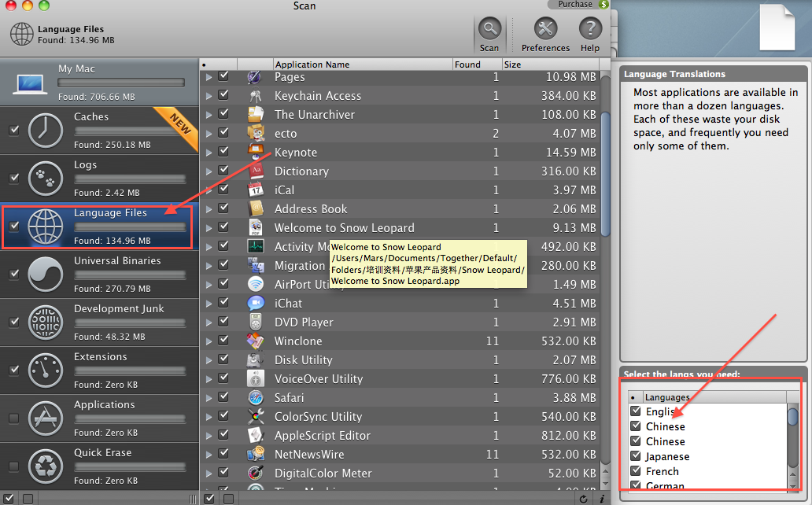This screenshot has height=505, width=812.
Task: Uncheck the Caches category checkbox
Action: coord(14,130)
